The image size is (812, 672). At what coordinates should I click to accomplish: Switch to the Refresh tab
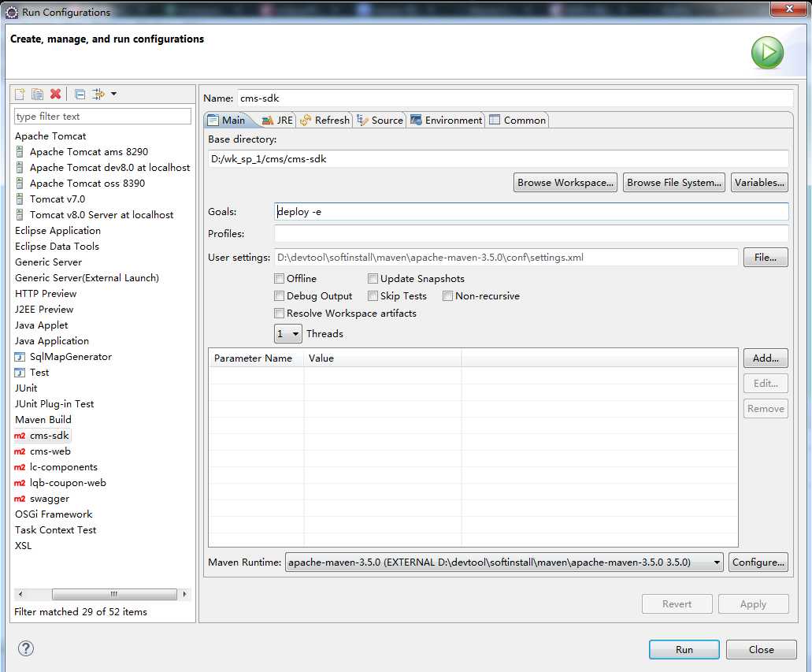click(x=324, y=121)
